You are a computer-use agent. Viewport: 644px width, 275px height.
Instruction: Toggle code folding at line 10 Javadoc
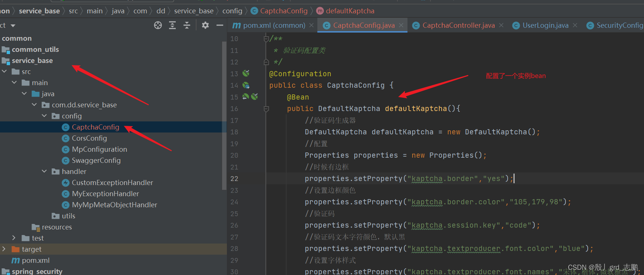tap(266, 38)
